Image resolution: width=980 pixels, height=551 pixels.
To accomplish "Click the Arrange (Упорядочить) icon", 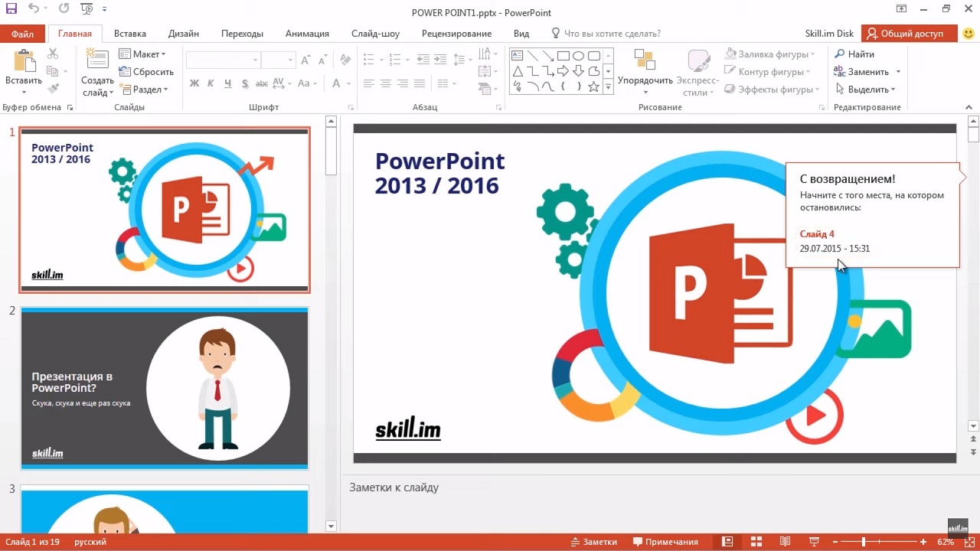I will [645, 61].
